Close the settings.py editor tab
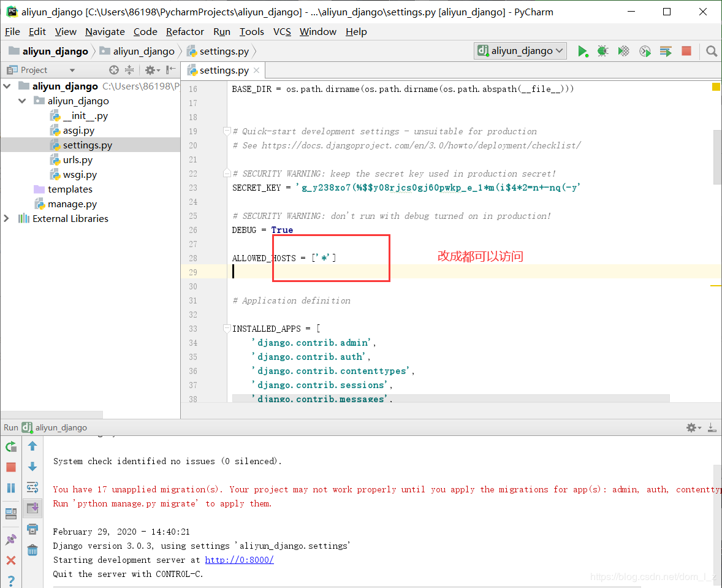The image size is (722, 588). [x=256, y=71]
